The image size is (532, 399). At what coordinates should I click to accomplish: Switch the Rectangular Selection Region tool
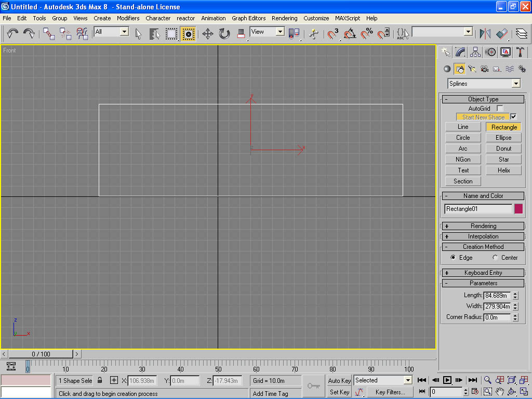point(171,34)
